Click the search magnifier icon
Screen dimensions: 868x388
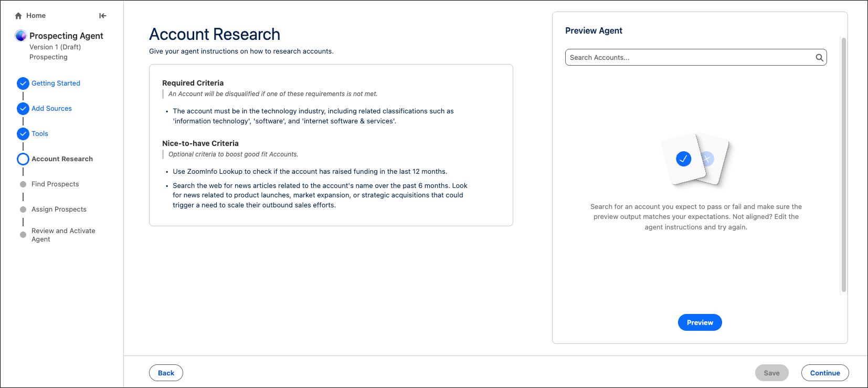(819, 58)
